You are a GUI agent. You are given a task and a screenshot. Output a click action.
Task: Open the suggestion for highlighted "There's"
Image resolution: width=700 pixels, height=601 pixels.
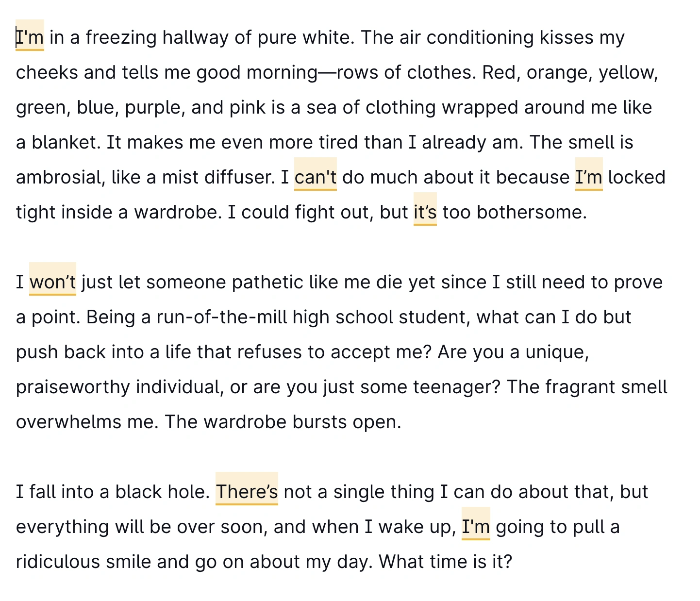pyautogui.click(x=247, y=492)
